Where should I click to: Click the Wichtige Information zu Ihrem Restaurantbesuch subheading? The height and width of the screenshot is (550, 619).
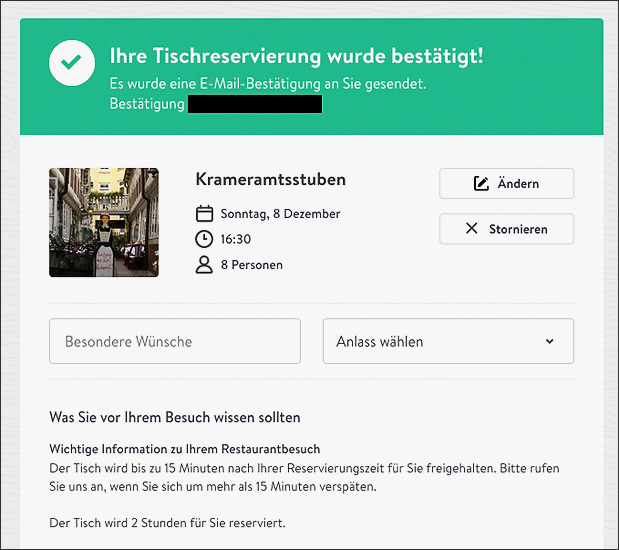pos(184,449)
